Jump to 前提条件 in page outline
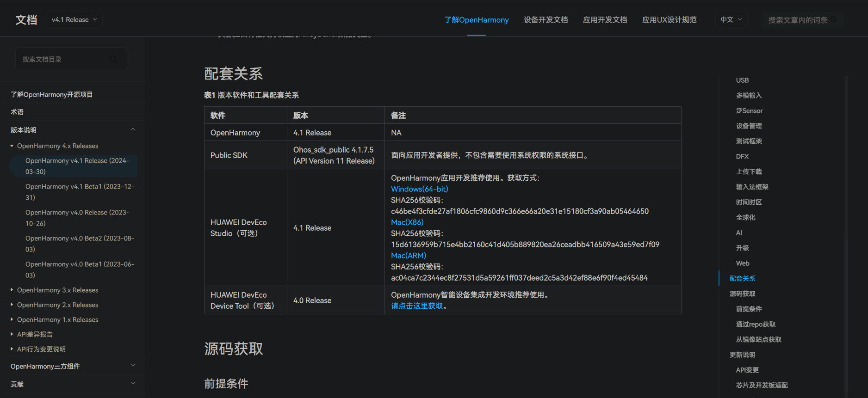The height and width of the screenshot is (398, 868). coord(749,309)
